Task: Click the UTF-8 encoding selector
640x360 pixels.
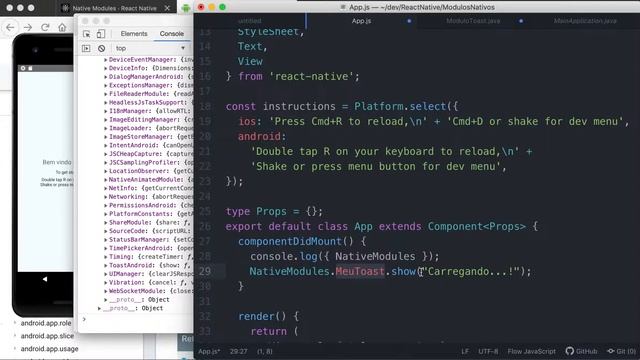Action: coord(488,351)
